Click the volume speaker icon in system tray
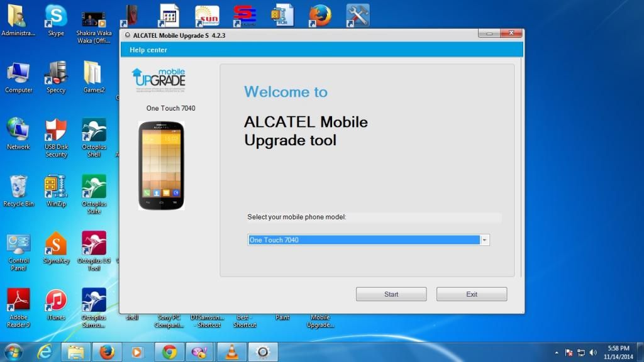The image size is (644, 362). click(x=593, y=353)
